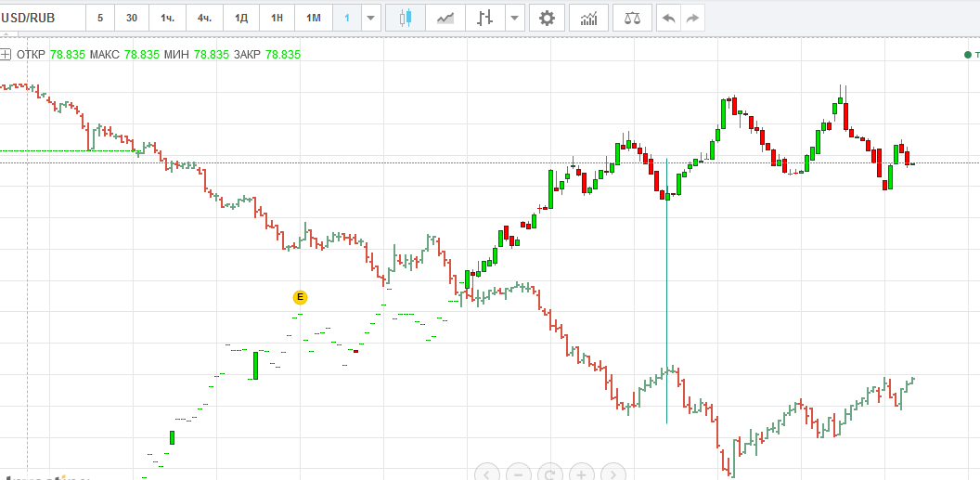Select the 4ч. interval

point(204,18)
